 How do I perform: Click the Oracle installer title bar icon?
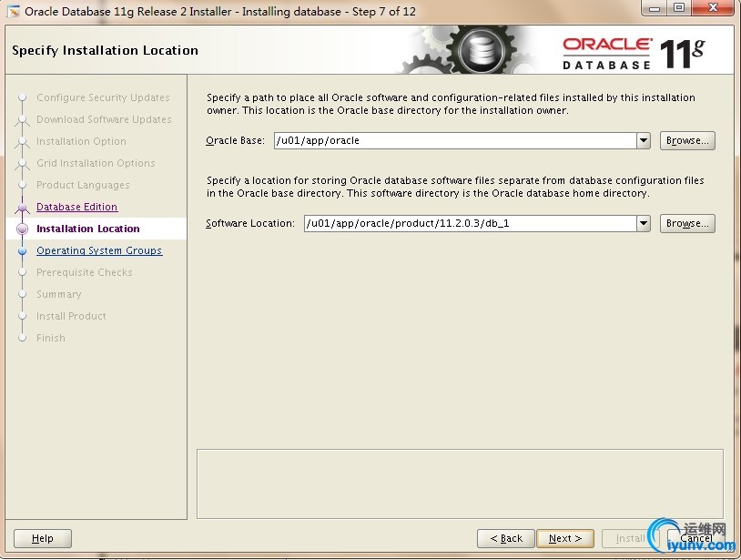[14, 11]
